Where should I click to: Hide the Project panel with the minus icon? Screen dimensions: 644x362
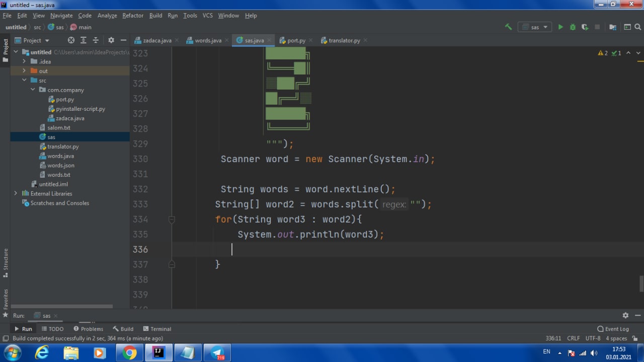(x=123, y=40)
